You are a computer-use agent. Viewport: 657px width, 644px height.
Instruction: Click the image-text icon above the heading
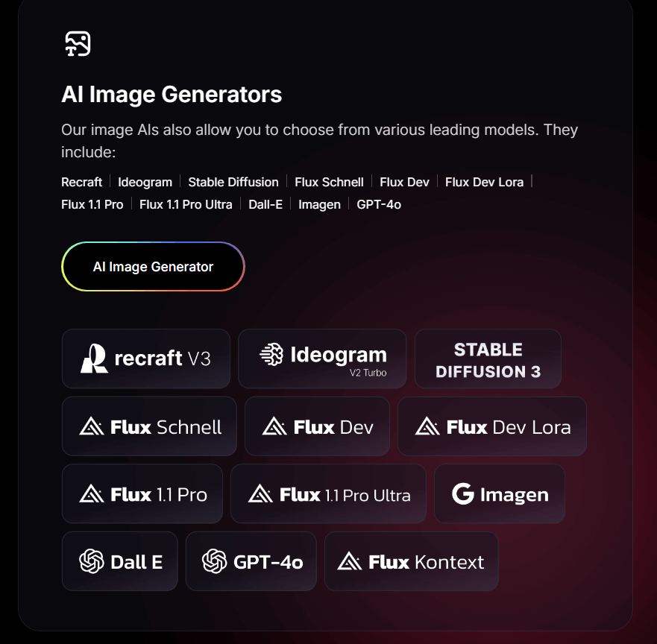[78, 43]
